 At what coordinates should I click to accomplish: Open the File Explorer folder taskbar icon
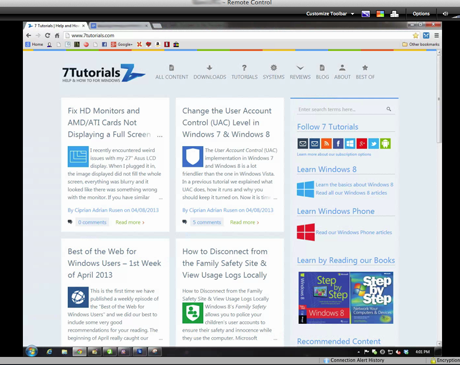point(64,351)
